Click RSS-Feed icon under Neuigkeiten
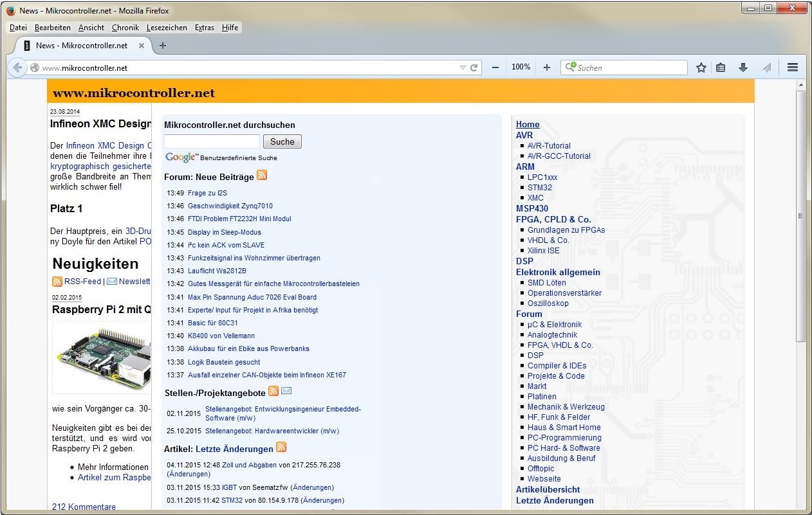812x515 pixels. [x=57, y=282]
